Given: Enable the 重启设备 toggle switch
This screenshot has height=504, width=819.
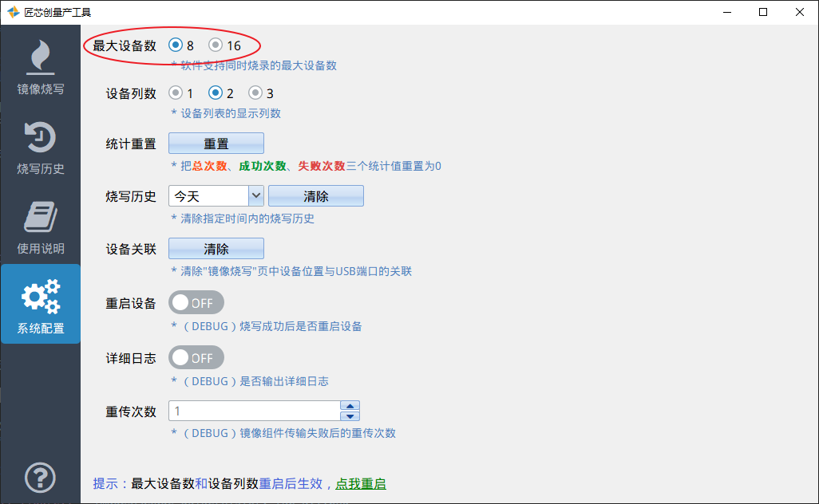Looking at the screenshot, I should point(196,303).
